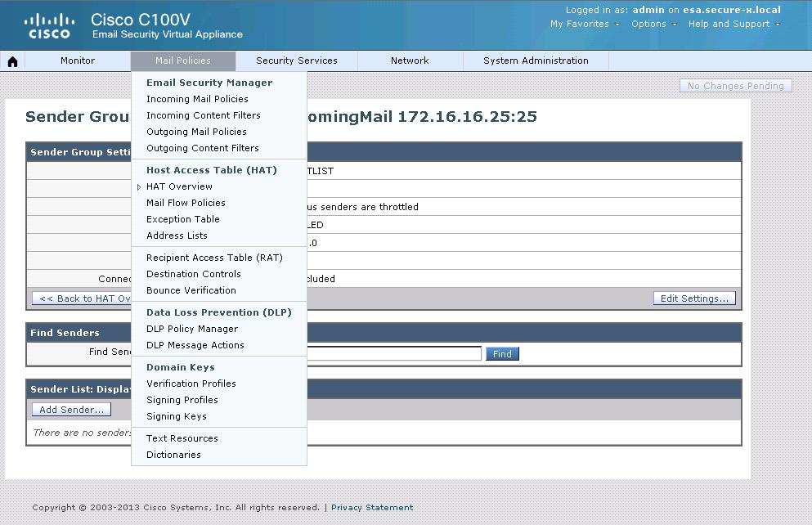Open the Exception Table entry
This screenshot has height=525, width=812.
click(183, 219)
